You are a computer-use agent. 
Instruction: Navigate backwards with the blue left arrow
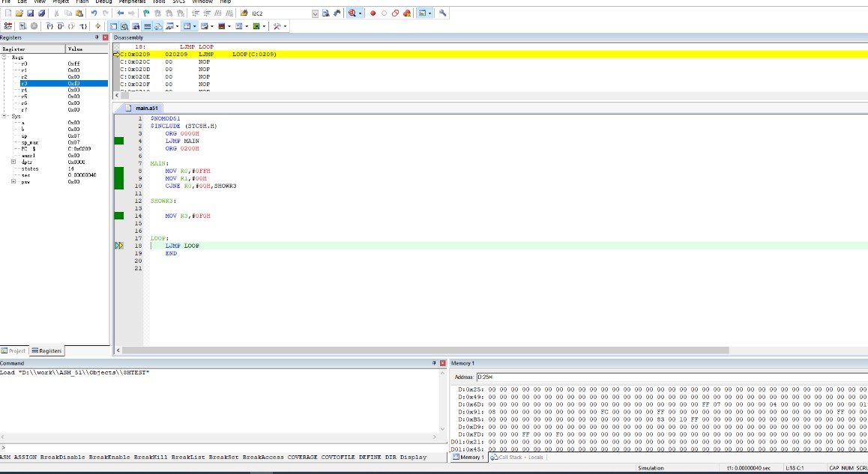click(x=120, y=13)
